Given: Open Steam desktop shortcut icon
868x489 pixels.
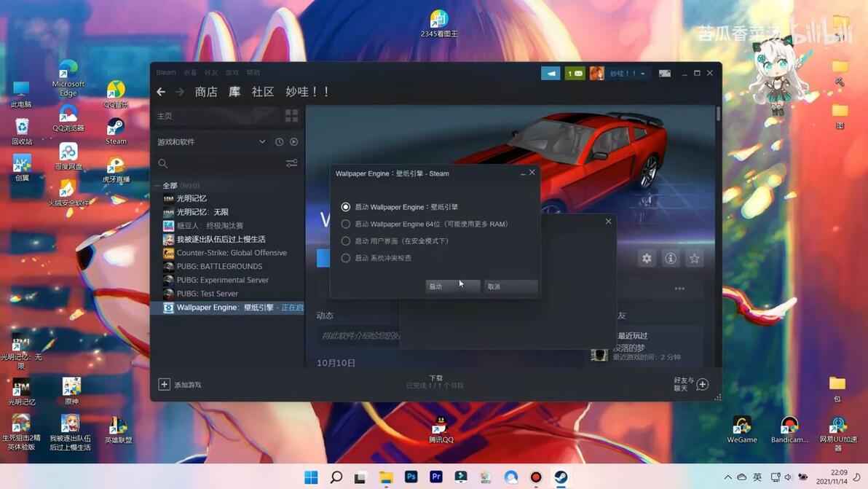Looking at the screenshot, I should coord(116,131).
